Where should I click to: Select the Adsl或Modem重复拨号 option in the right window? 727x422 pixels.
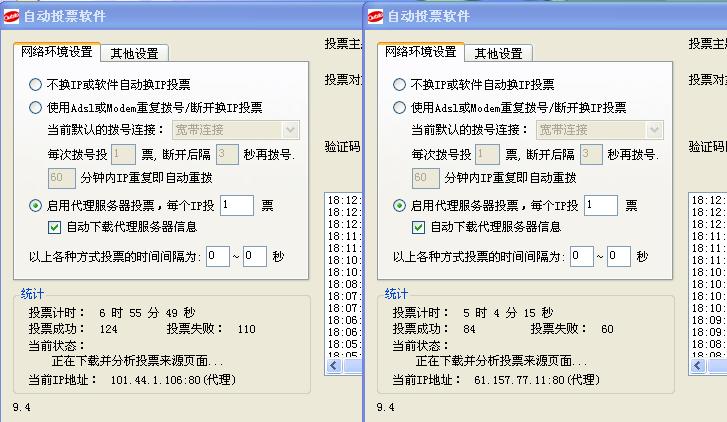point(400,108)
